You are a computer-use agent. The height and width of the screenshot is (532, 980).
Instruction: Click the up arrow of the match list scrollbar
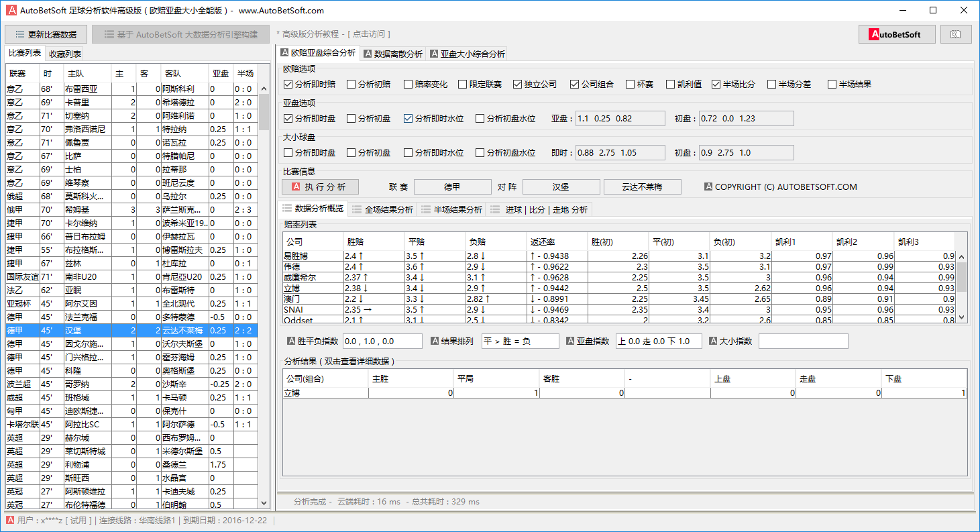coord(264,88)
